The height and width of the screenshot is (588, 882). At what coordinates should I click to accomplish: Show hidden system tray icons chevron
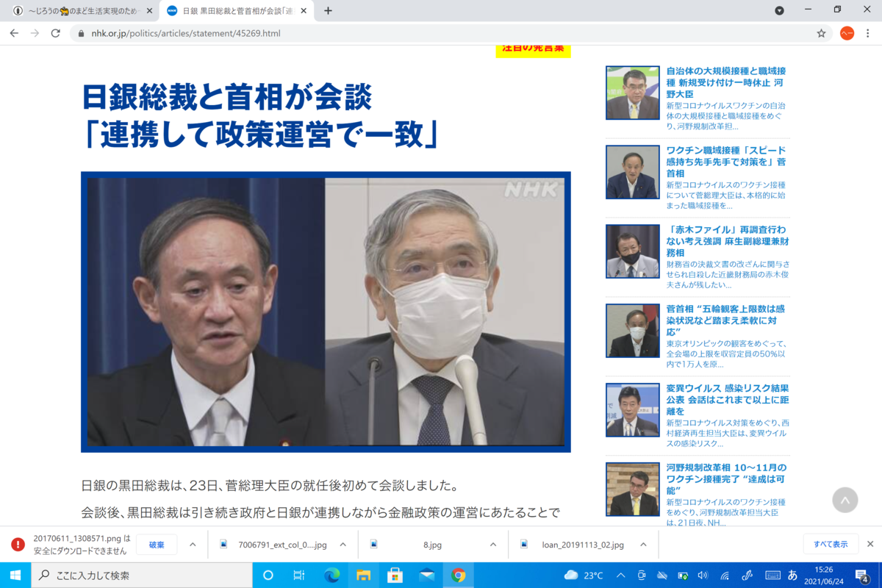coord(620,575)
